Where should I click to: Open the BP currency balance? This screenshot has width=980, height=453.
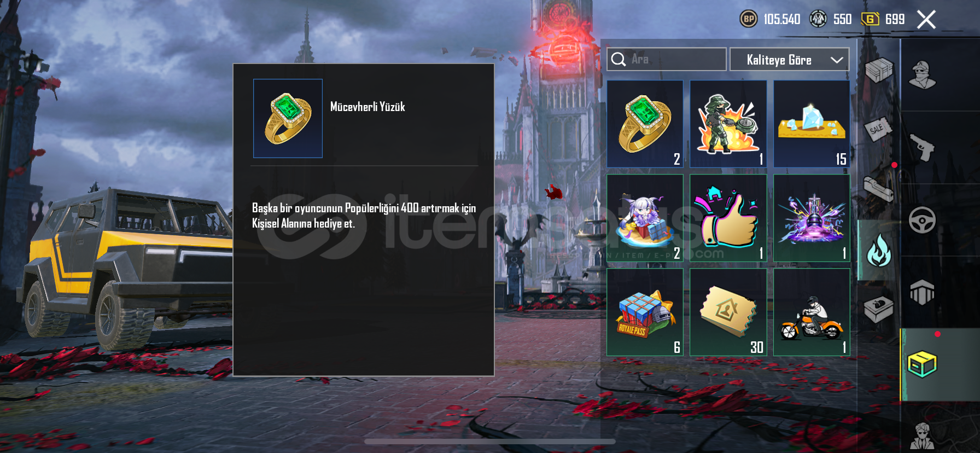click(770, 19)
